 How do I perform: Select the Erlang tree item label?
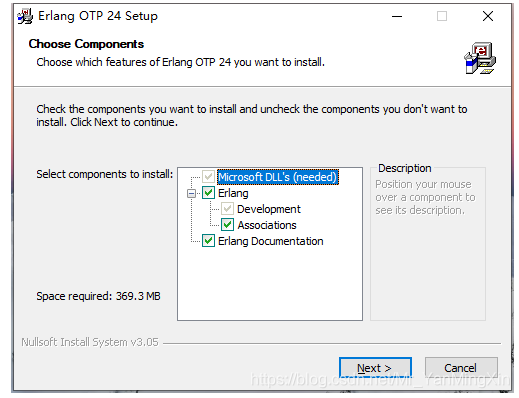point(233,193)
